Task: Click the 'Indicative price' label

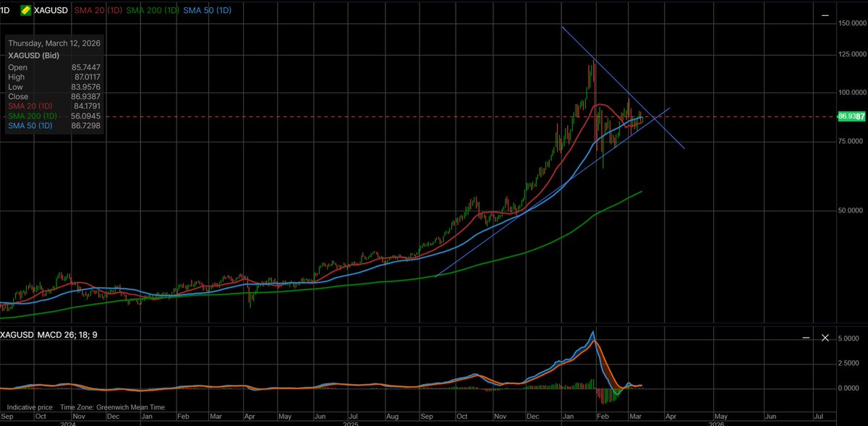Action: [29, 407]
